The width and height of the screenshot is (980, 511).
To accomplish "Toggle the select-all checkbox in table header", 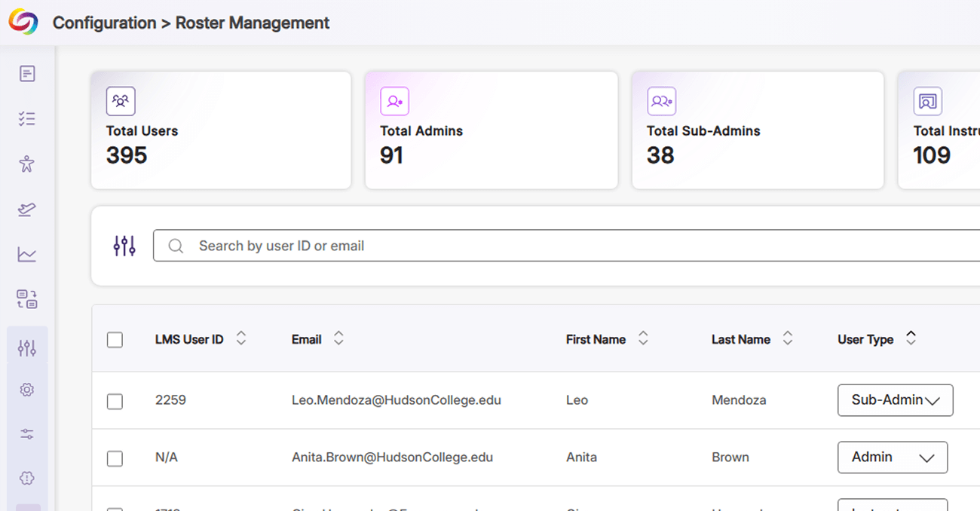I will click(115, 340).
